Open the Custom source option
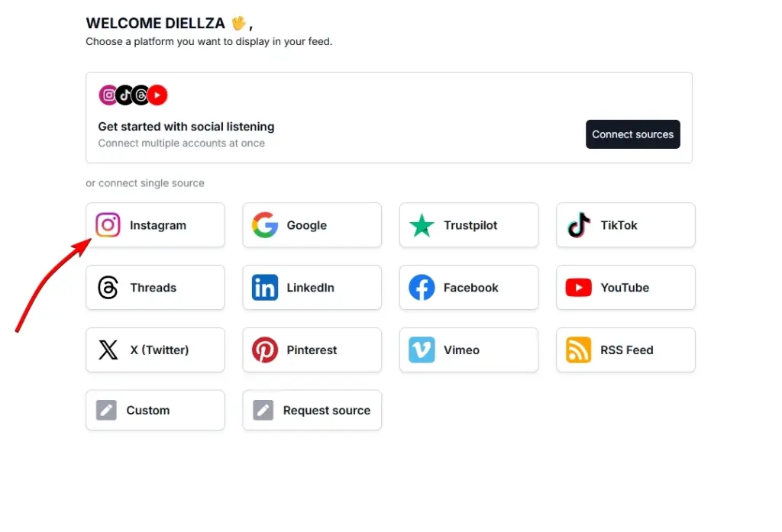782x532 pixels. [155, 410]
